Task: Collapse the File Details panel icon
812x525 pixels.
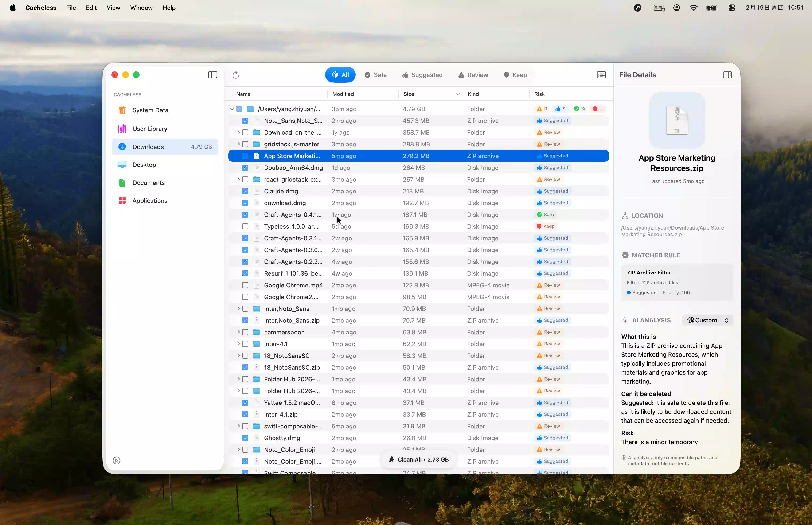Action: (727, 75)
